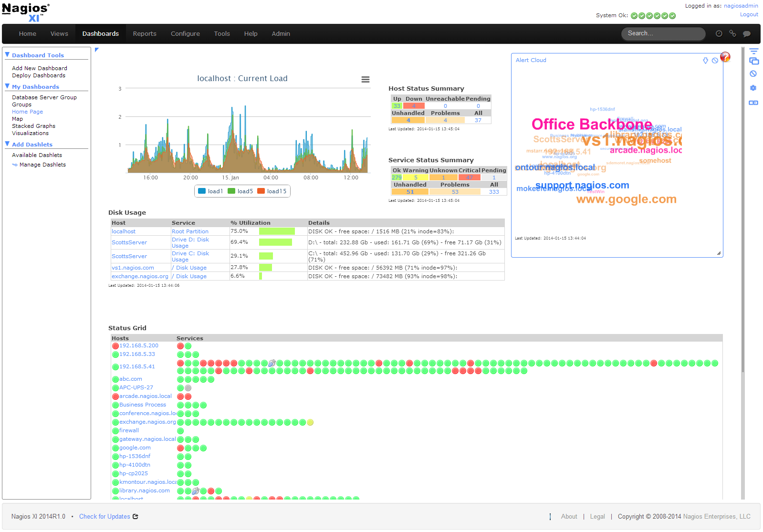Collapse the Add Dashlets section
The width and height of the screenshot is (763, 532).
(x=7, y=144)
